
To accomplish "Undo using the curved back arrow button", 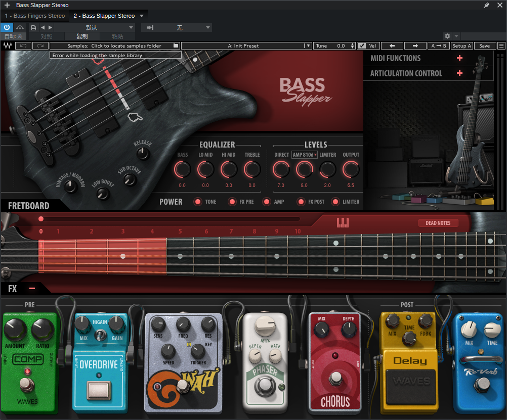I will [x=23, y=45].
